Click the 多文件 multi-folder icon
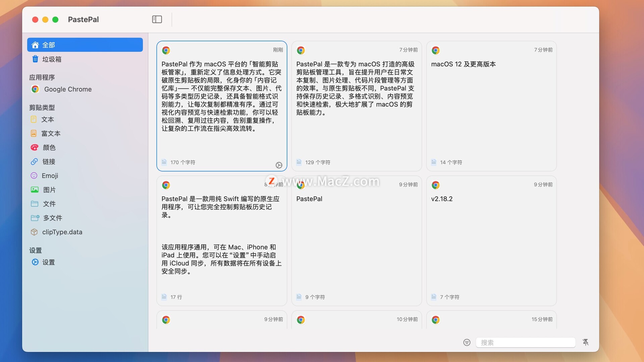 coord(35,218)
